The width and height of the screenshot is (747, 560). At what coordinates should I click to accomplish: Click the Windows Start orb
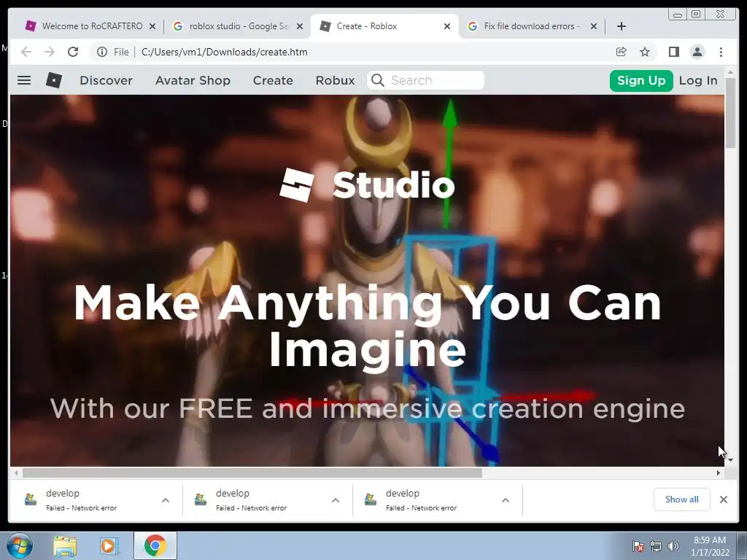coord(20,545)
